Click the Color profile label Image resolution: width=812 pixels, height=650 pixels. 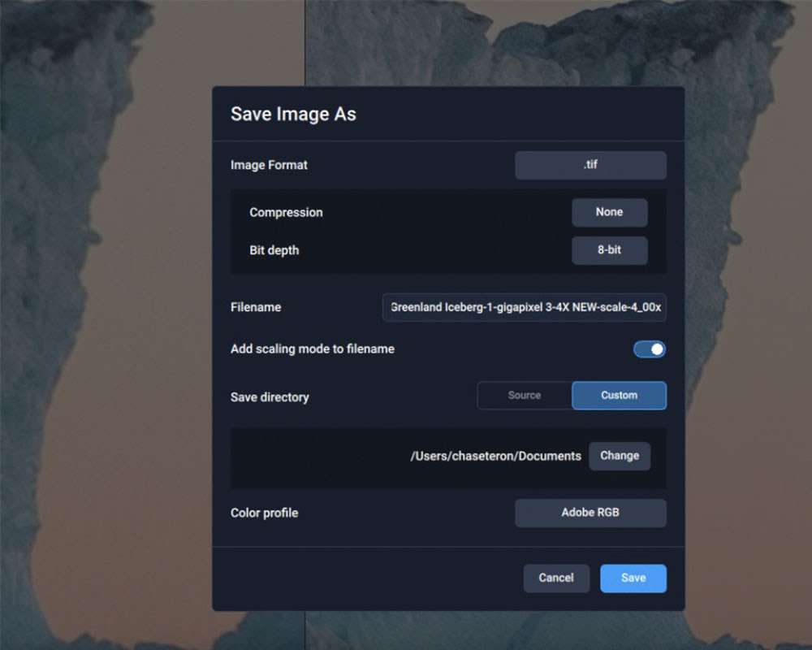pos(264,513)
